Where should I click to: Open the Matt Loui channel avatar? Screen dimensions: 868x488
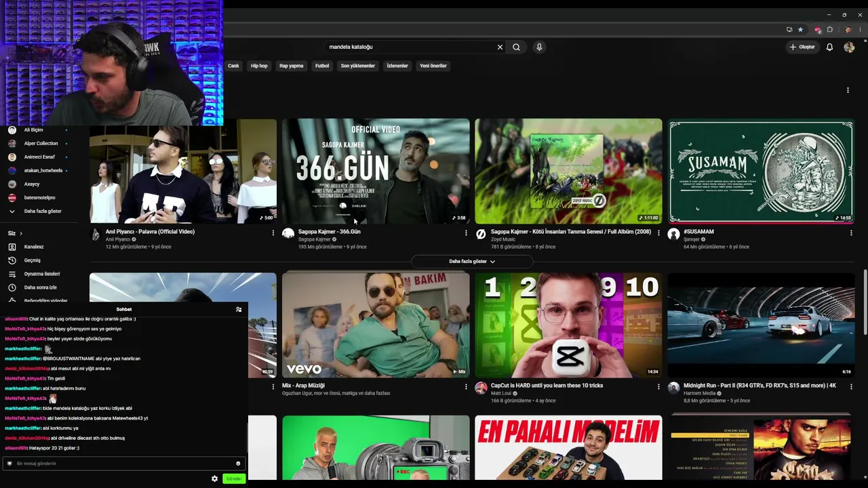point(481,388)
